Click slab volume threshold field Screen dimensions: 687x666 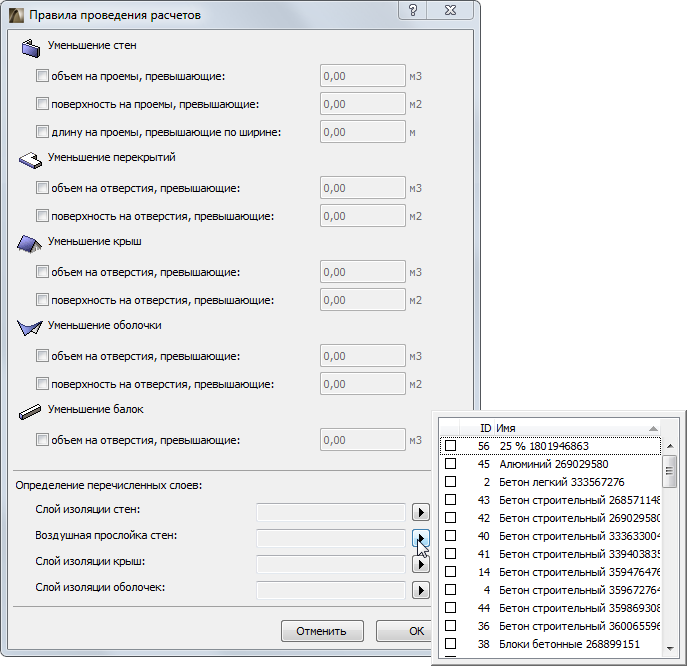[x=363, y=188]
